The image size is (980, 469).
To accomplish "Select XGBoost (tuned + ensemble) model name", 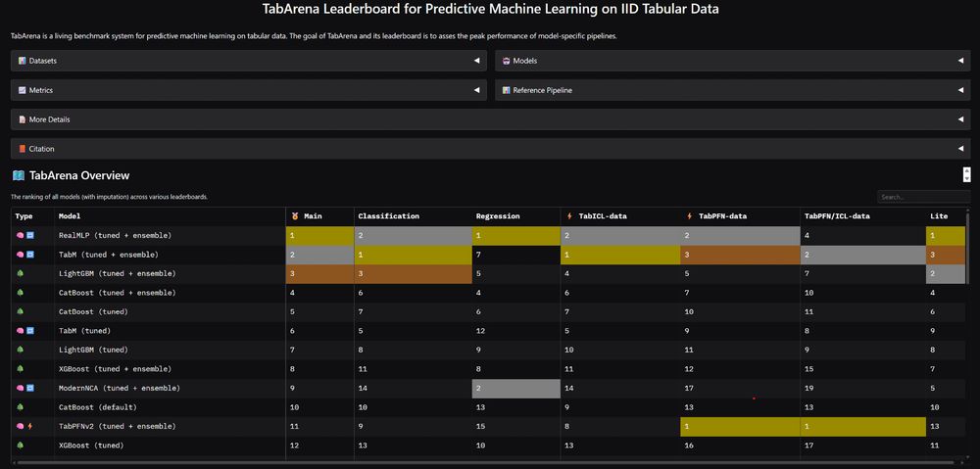I will pyautogui.click(x=115, y=369).
